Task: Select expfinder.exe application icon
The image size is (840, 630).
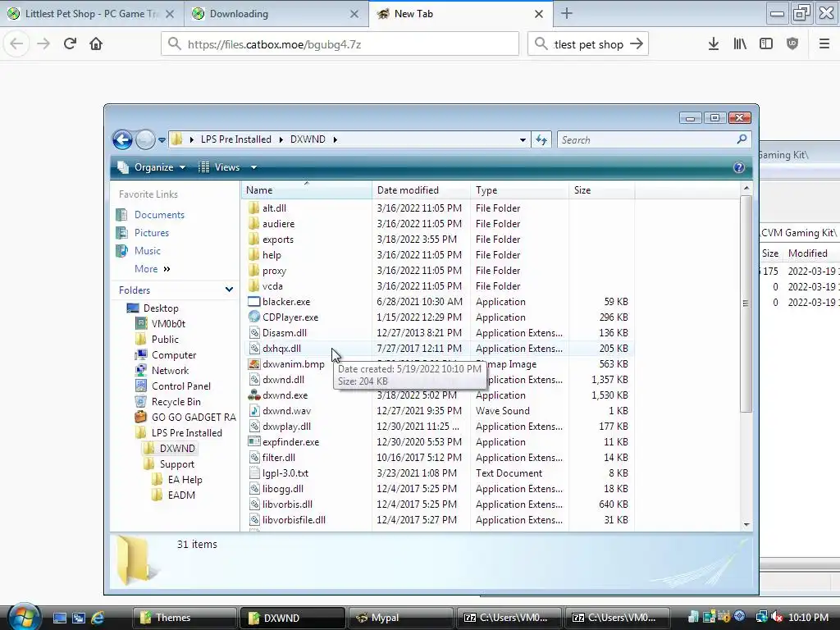Action: (x=254, y=442)
